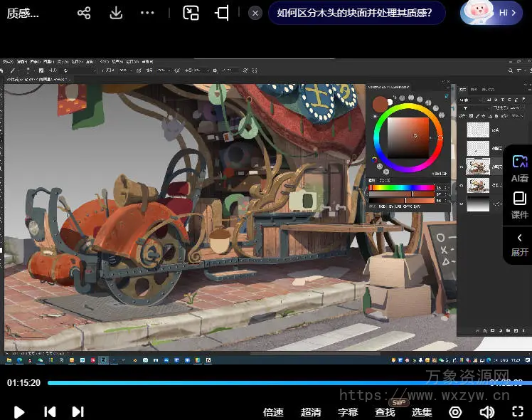Image resolution: width=532 pixels, height=420 pixels.
Task: Toggle 字幕 subtitles
Action: click(x=348, y=411)
